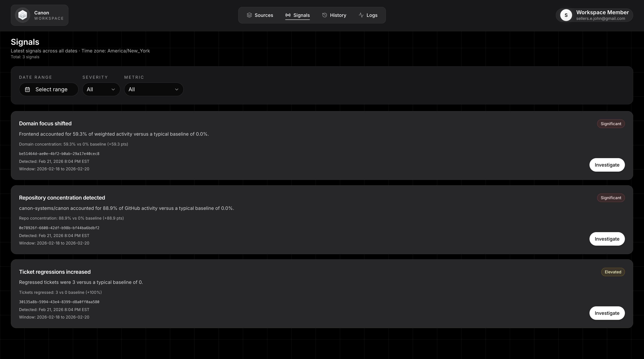Click Significant badge on Domain focus shifted
This screenshot has height=359, width=644.
coord(611,124)
